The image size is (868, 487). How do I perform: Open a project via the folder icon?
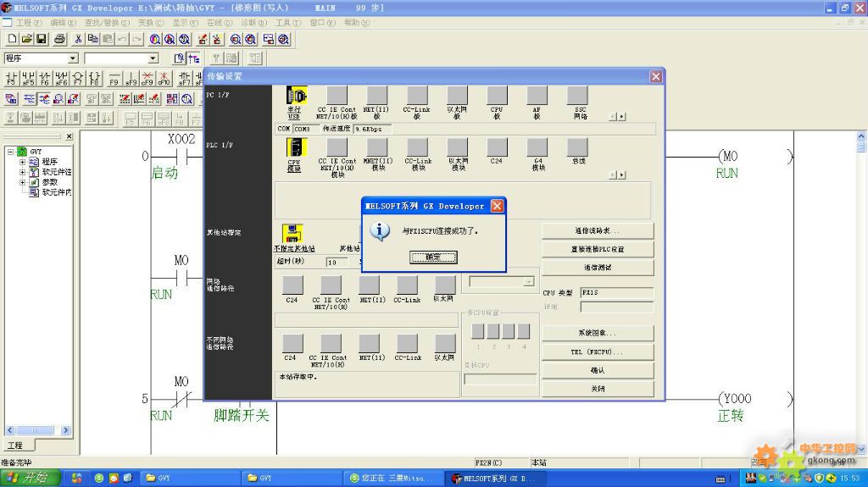26,39
